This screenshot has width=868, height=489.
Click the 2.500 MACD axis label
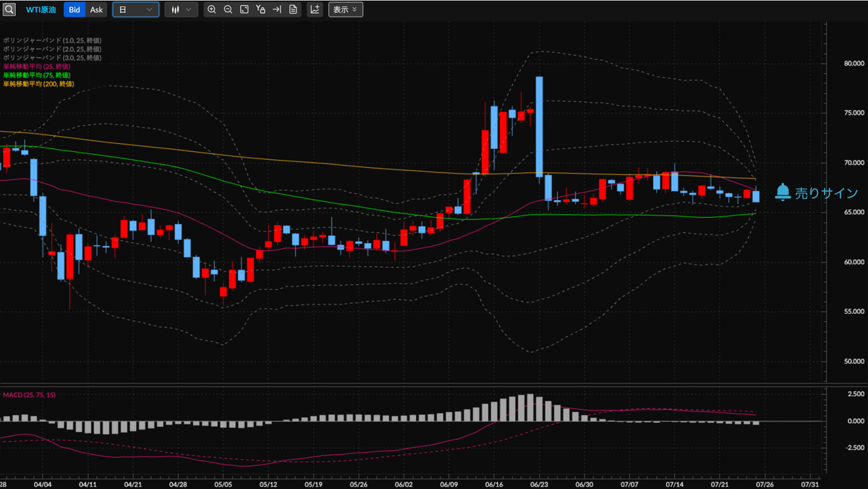point(855,394)
